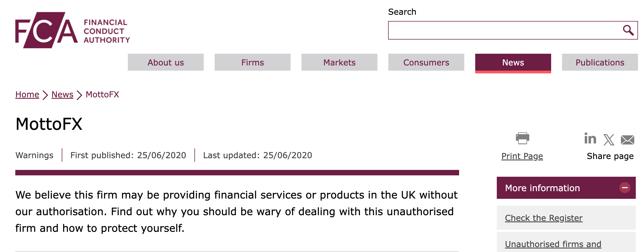Open the Unauthorised firms link
Screen dimensions: 644x252
(x=553, y=244)
